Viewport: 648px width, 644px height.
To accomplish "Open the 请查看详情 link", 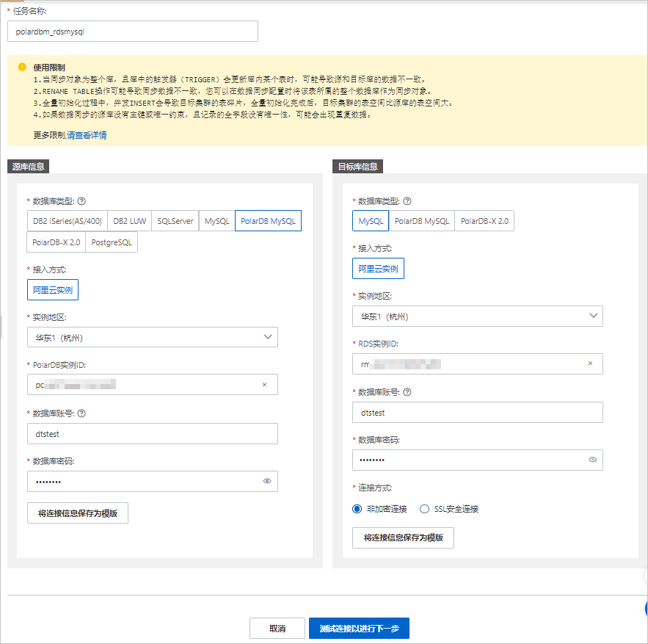I will pyautogui.click(x=87, y=135).
